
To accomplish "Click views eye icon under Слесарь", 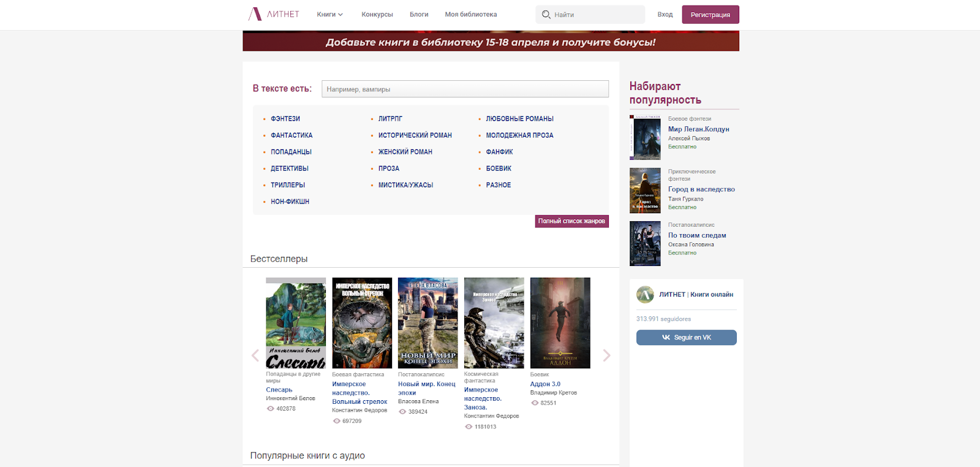I will 270,409.
